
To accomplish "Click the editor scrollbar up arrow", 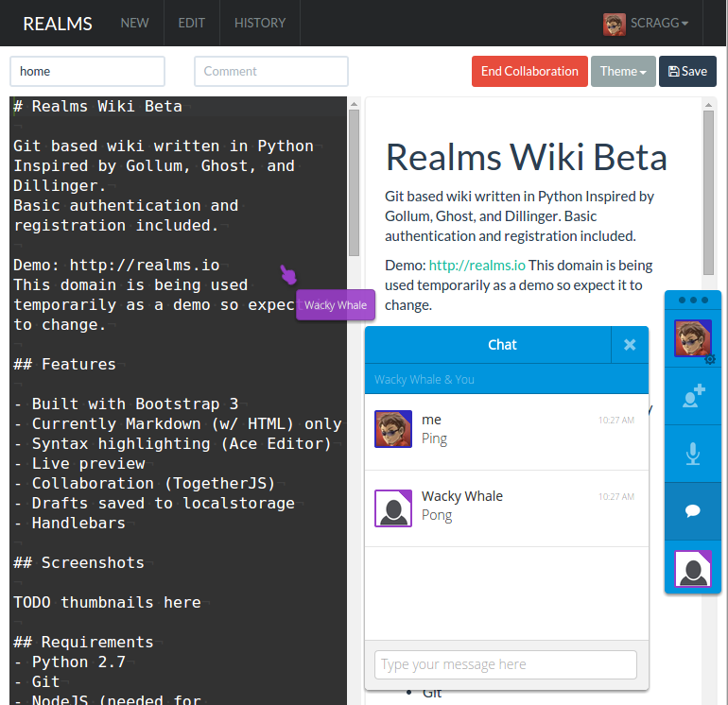I will pyautogui.click(x=354, y=104).
